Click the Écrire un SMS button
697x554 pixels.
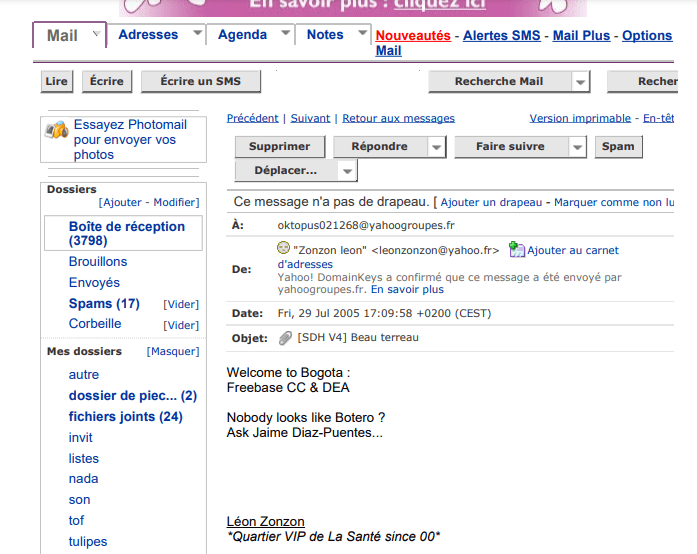tap(200, 82)
